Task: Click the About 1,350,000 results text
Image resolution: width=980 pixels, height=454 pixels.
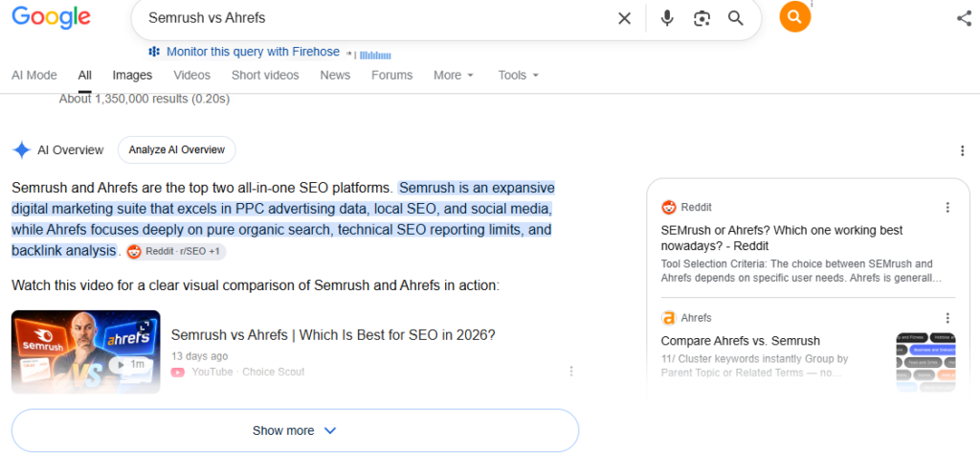Action: [145, 99]
